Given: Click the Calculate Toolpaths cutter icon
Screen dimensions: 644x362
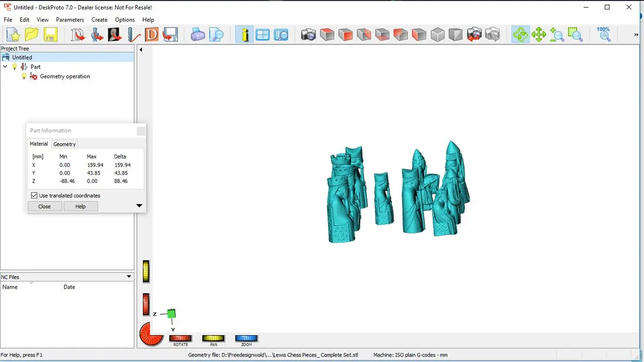Looking at the screenshot, I should 134,35.
